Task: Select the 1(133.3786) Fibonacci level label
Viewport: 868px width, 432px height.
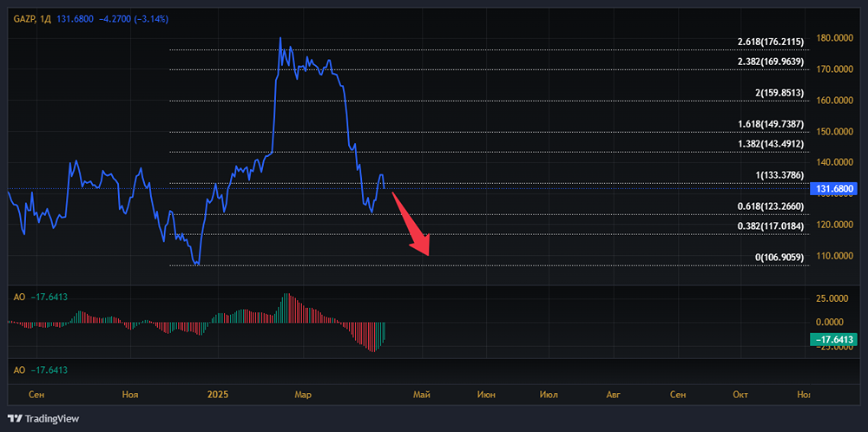Action: (779, 175)
